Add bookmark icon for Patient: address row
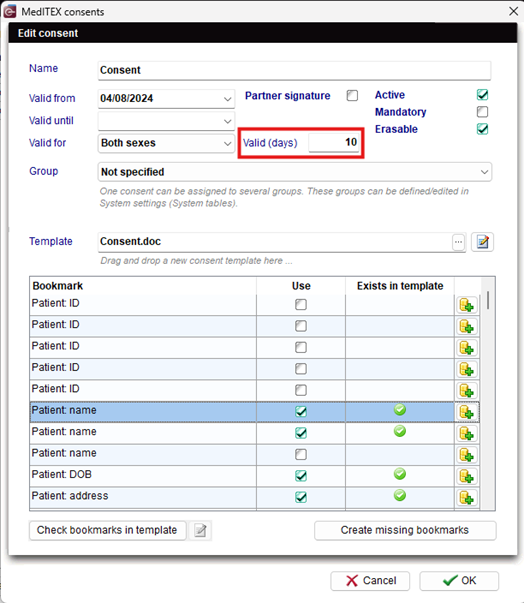 (466, 498)
